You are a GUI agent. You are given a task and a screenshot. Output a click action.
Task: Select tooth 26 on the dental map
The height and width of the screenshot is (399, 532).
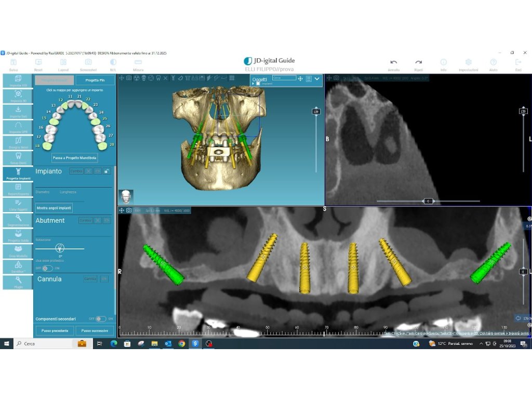[x=99, y=129]
